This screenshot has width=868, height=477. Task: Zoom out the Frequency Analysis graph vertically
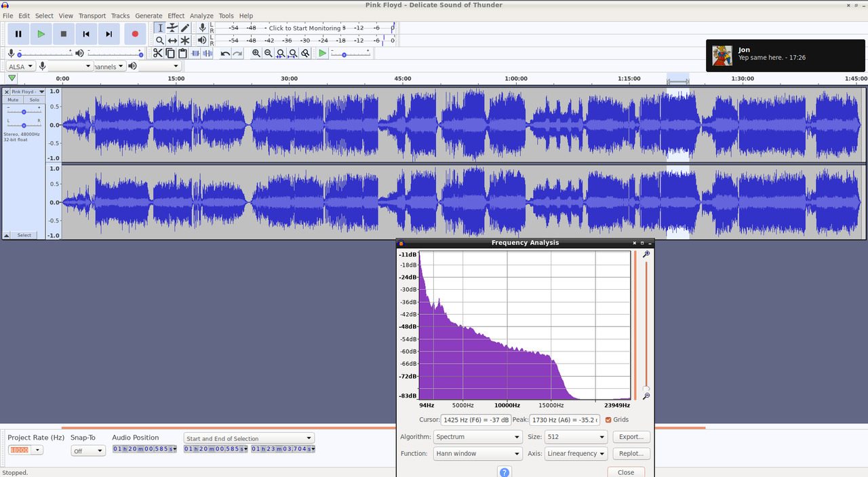coord(646,396)
